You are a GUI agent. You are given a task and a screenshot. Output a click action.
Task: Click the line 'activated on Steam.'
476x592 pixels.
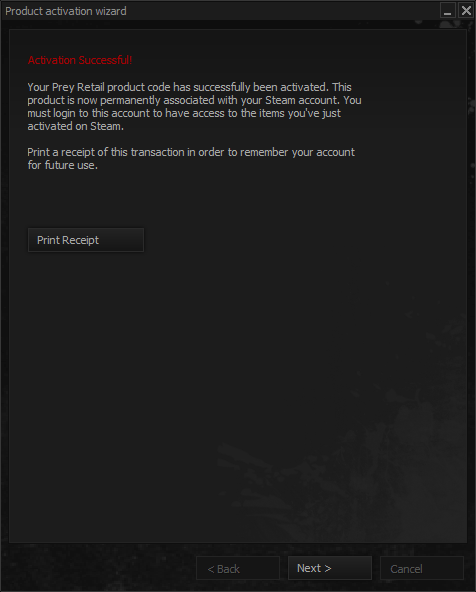point(75,126)
